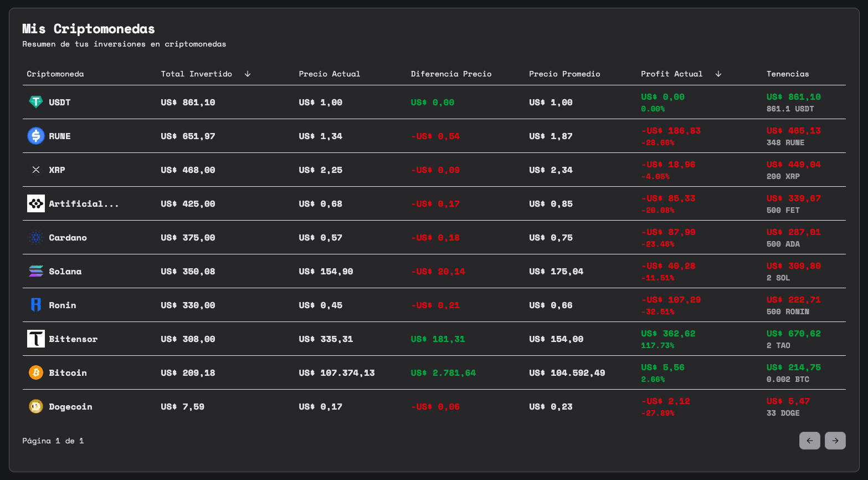This screenshot has width=868, height=480.
Task: Click the Página 1 de 1 indicator
Action: (x=53, y=441)
